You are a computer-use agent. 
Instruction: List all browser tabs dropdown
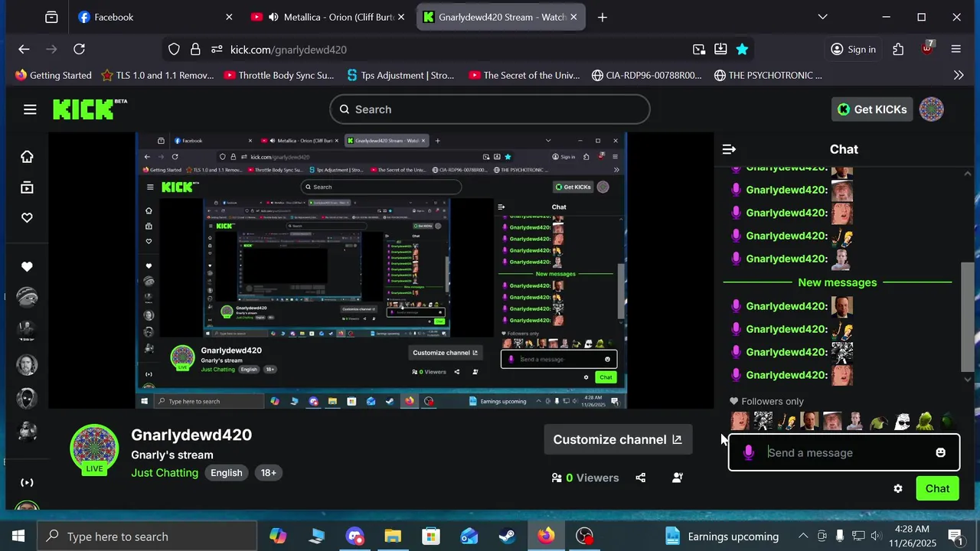point(822,17)
